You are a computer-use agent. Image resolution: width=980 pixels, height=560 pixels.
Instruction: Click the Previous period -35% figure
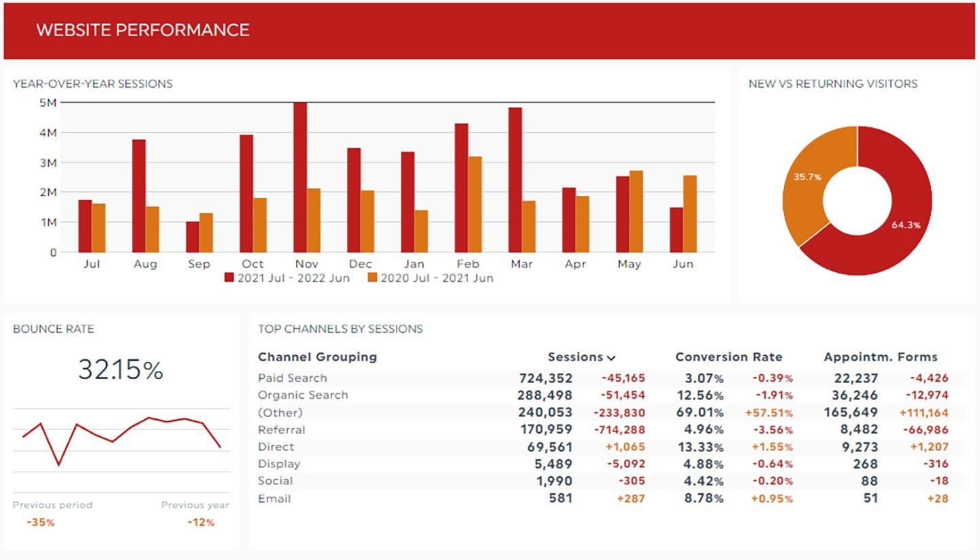click(41, 523)
